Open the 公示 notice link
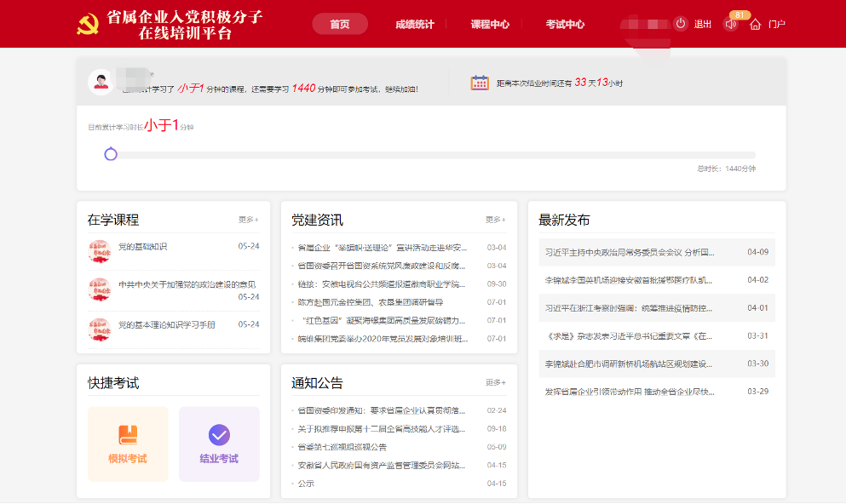Viewport: 846px width, 504px height. (306, 484)
